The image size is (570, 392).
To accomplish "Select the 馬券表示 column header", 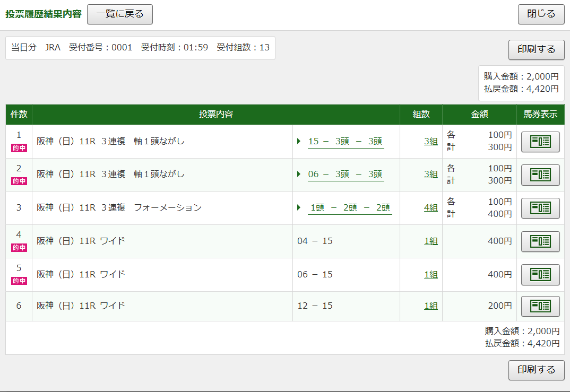I will point(540,115).
